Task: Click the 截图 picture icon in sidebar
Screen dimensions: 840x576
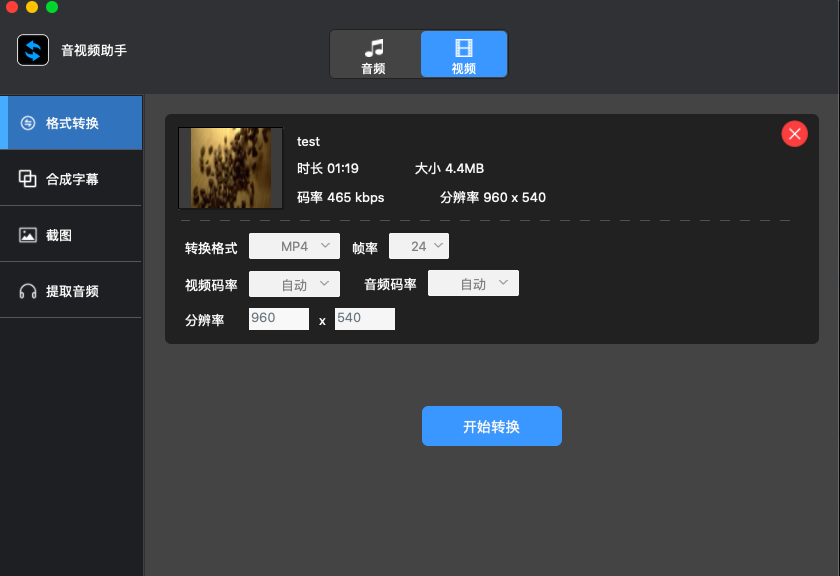Action: pos(28,235)
